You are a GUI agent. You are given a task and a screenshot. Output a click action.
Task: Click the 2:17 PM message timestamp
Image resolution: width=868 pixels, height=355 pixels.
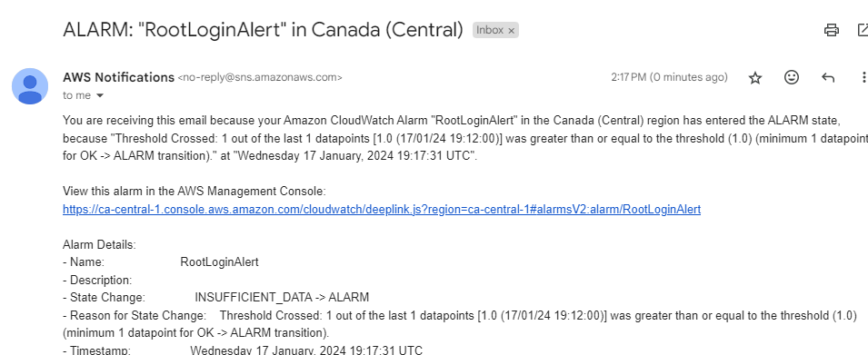[x=669, y=77]
